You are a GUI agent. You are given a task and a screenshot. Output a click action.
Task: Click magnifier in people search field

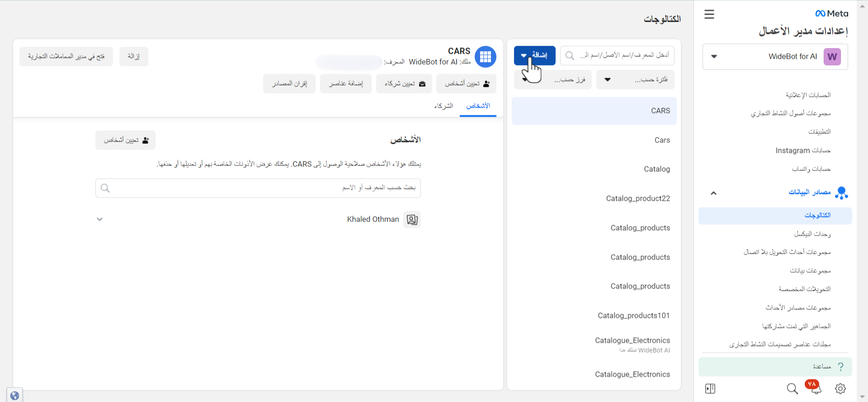[x=105, y=188]
